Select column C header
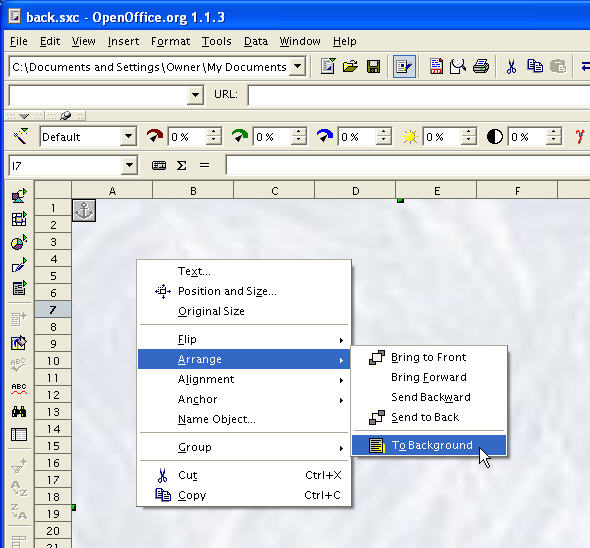The image size is (590, 548). (274, 191)
